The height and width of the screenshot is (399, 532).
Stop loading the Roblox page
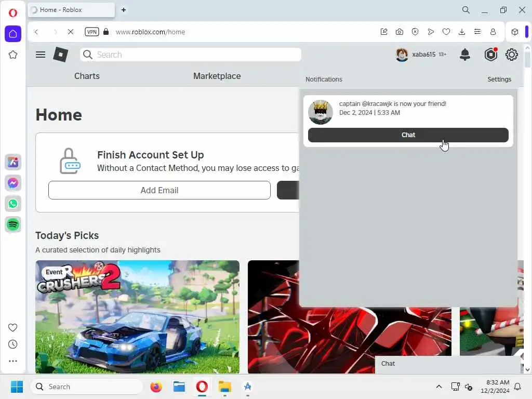71,32
